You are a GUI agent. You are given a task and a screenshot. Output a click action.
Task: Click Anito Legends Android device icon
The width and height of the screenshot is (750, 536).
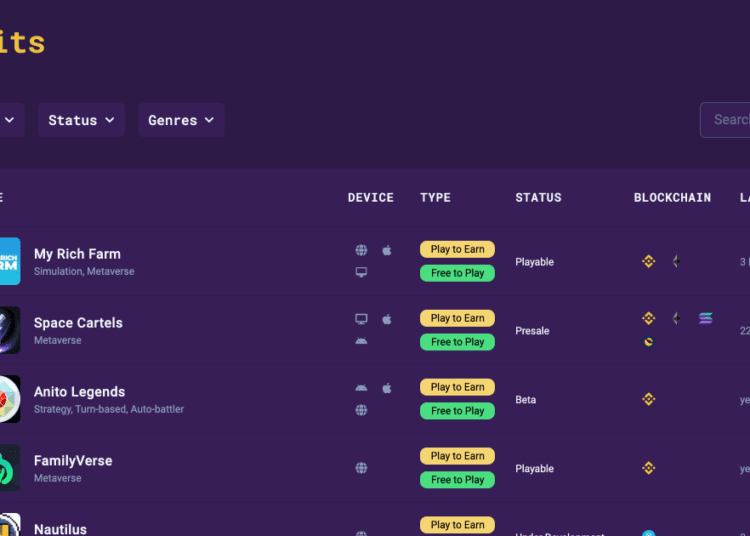(x=361, y=388)
